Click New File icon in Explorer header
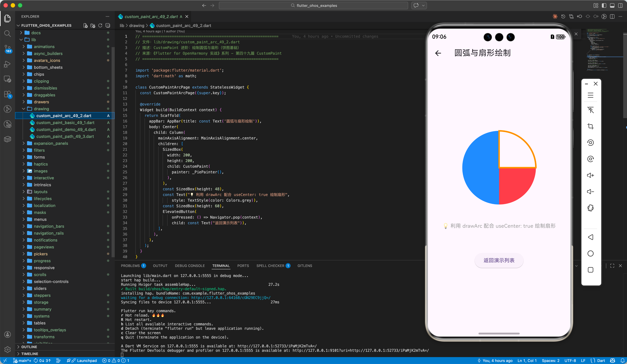The width and height of the screenshot is (627, 364). pyautogui.click(x=85, y=25)
